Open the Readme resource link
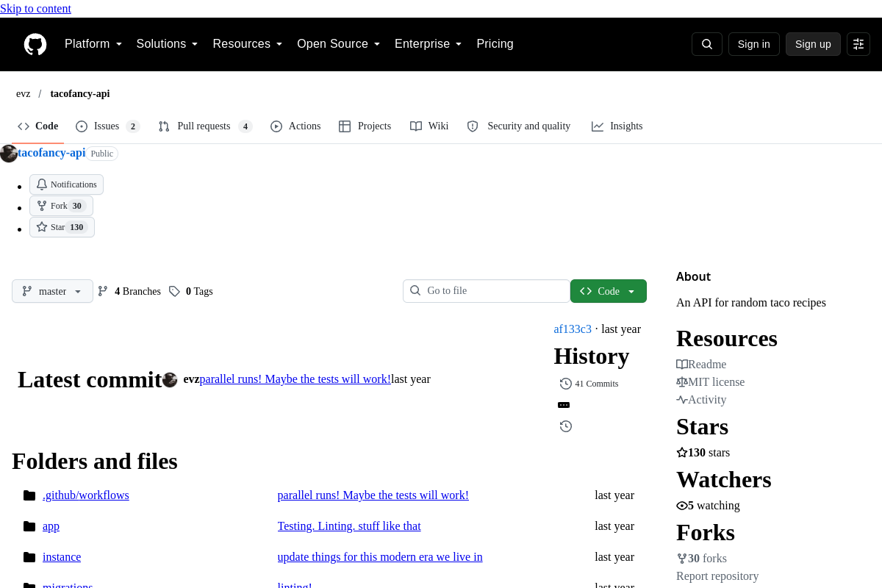 [x=701, y=365]
